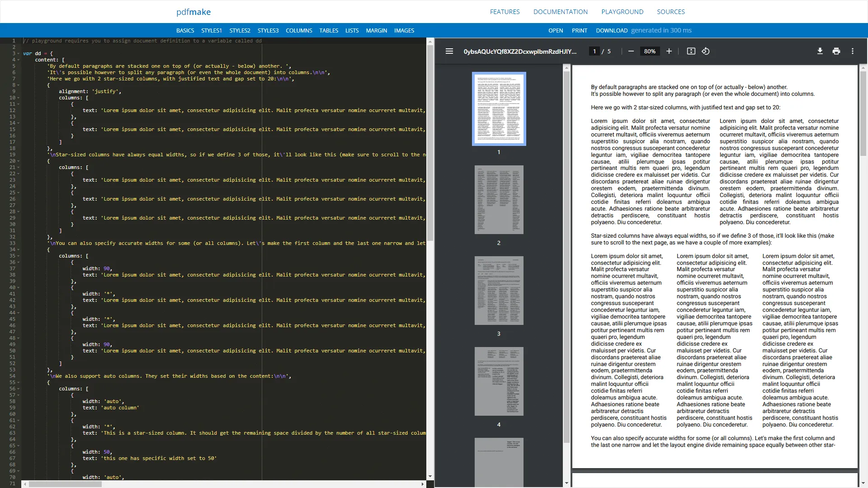Collapse code fold at line 4
The height and width of the screenshot is (488, 868).
(19, 60)
